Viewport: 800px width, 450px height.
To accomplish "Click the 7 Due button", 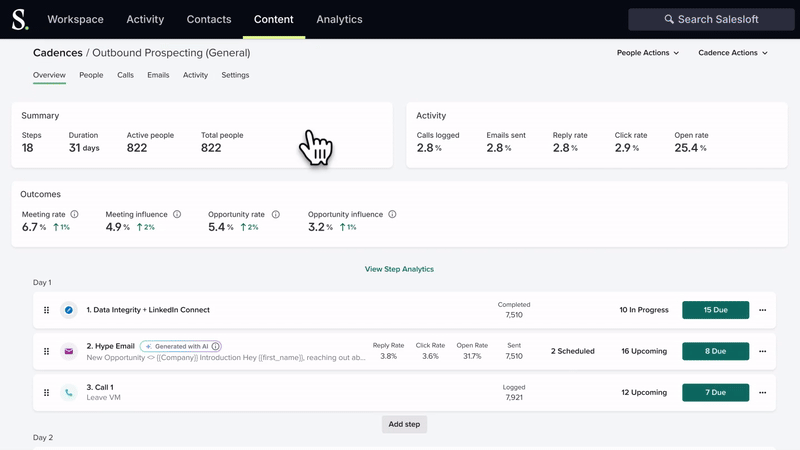I will click(x=715, y=392).
